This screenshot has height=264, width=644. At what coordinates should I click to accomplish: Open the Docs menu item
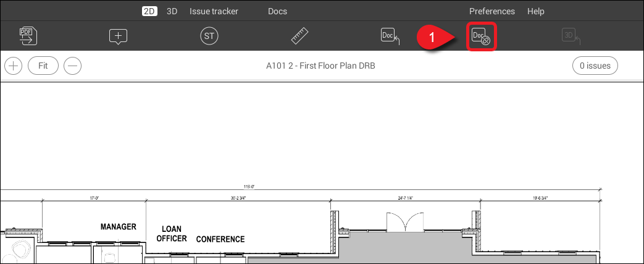277,11
